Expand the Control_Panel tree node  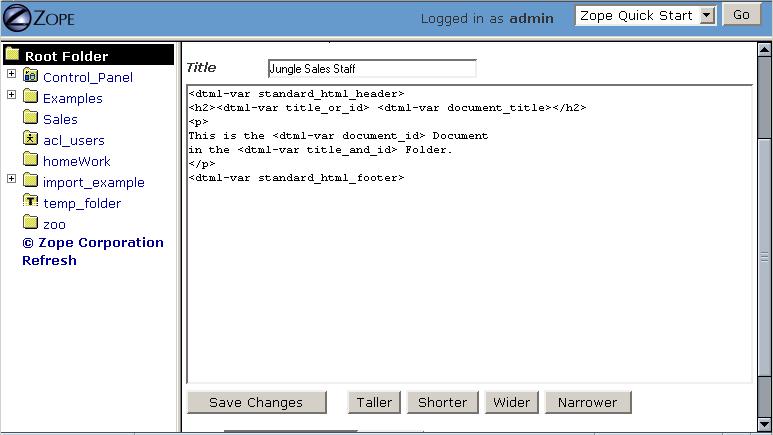coord(11,74)
